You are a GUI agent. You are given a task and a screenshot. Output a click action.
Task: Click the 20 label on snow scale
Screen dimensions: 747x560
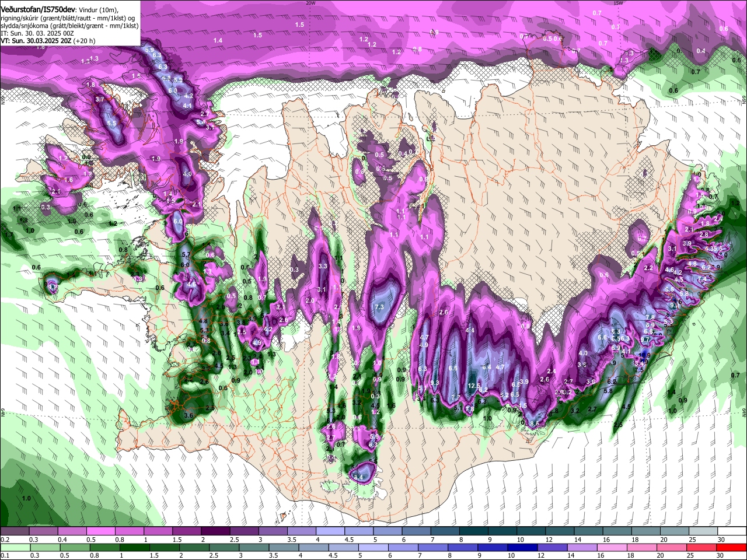(664, 540)
